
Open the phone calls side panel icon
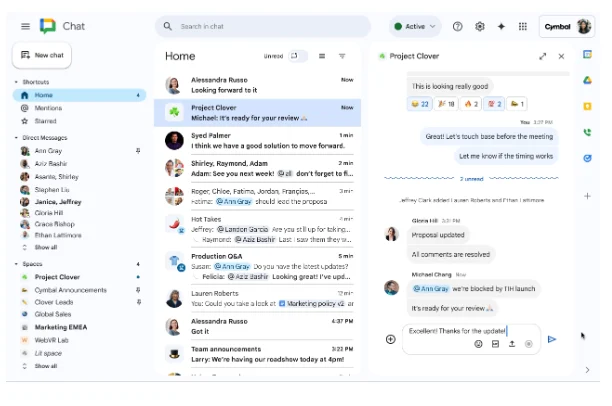point(587,132)
